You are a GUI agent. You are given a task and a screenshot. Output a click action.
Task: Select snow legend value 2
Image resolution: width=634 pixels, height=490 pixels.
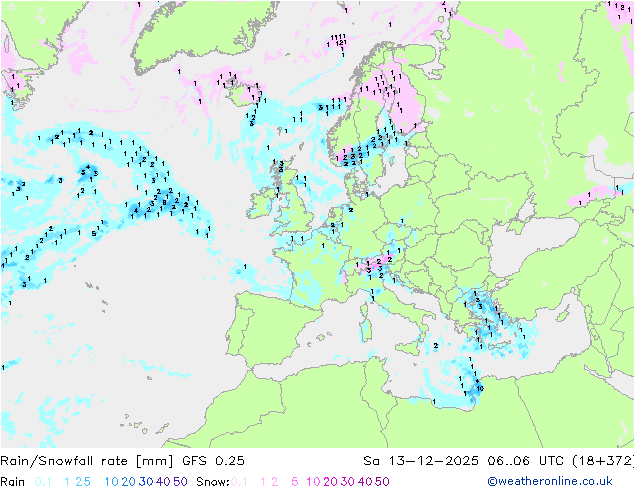coord(275,482)
